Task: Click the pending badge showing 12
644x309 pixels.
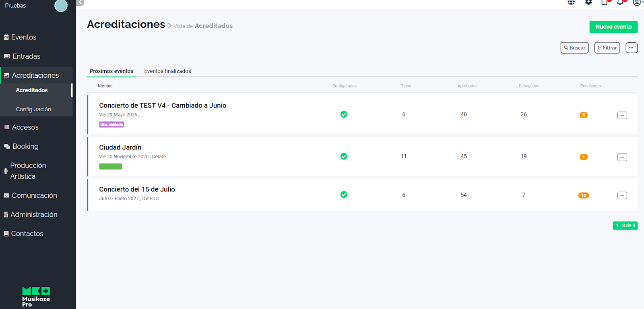Action: pyautogui.click(x=584, y=195)
